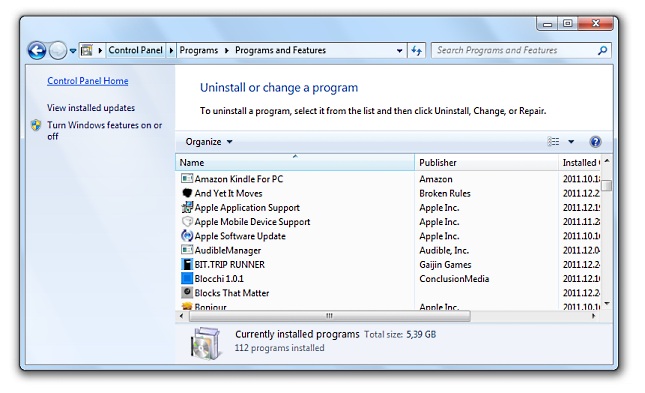Click the vertical scrollbar thumb
The image size is (645, 393).
point(607,186)
